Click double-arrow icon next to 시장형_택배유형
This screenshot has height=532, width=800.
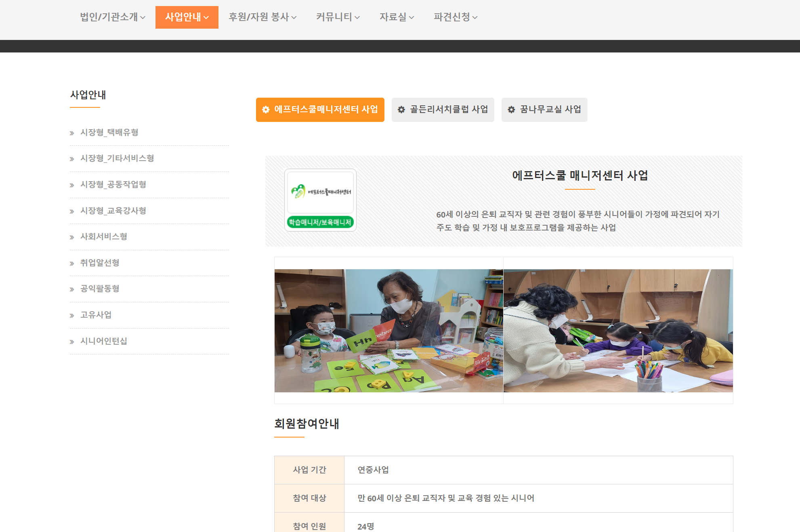(72, 133)
